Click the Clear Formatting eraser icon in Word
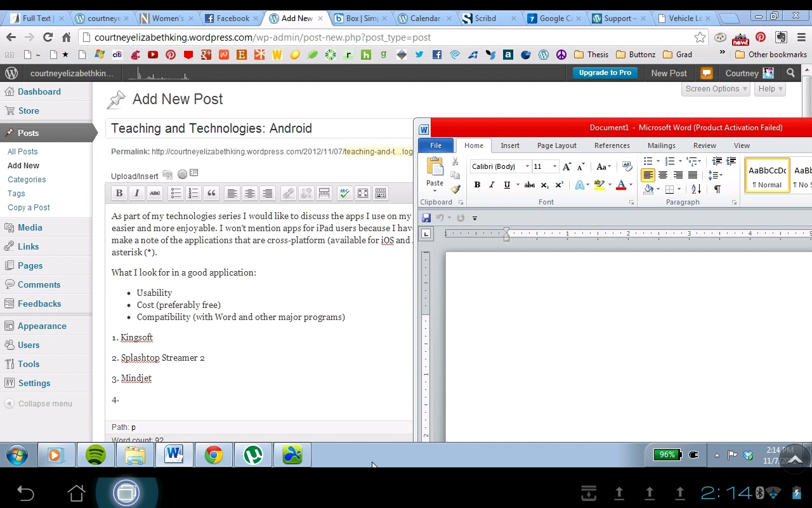 [627, 166]
